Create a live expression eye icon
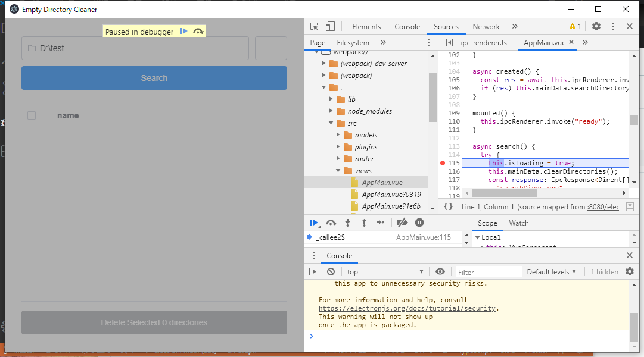The height and width of the screenshot is (357, 644). [440, 272]
